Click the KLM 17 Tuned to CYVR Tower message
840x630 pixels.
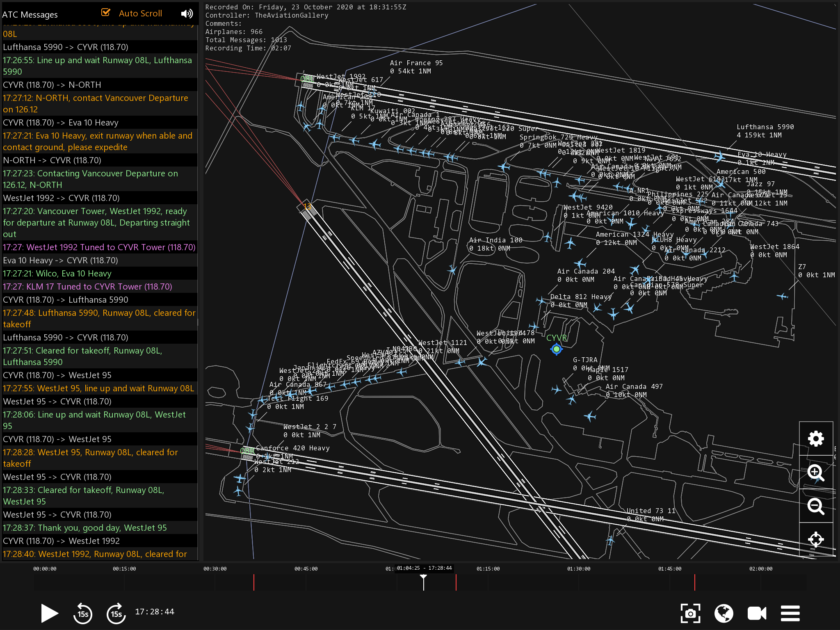(x=87, y=286)
